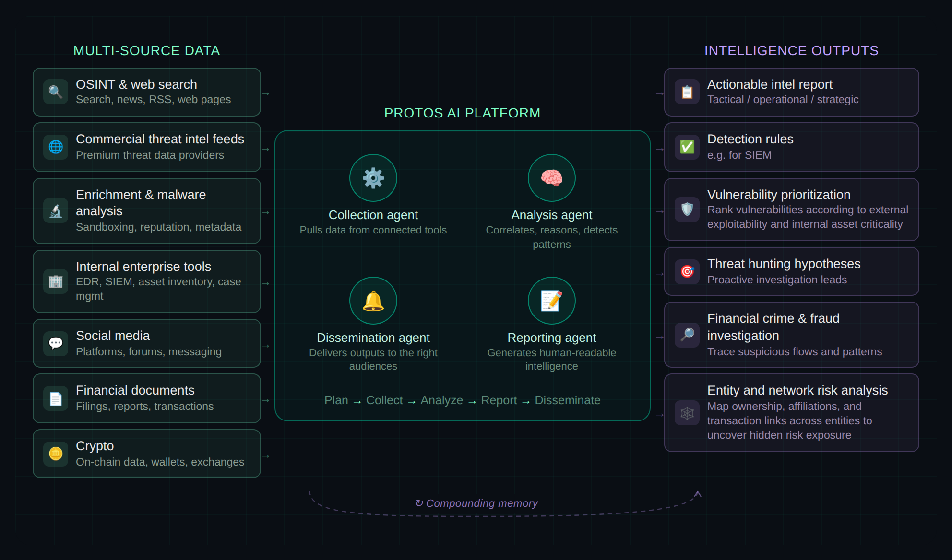The height and width of the screenshot is (560, 952).
Task: Open the Financial documents card
Action: tap(146, 398)
